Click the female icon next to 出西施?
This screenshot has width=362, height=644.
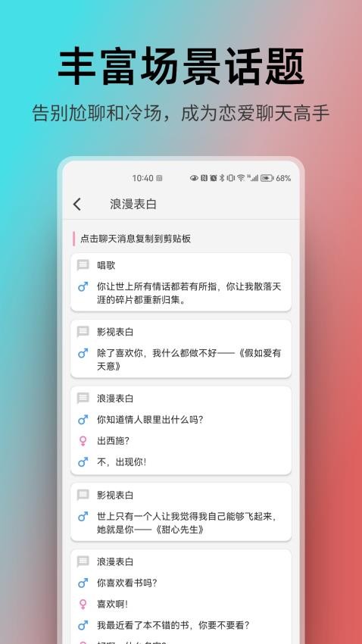pos(83,441)
